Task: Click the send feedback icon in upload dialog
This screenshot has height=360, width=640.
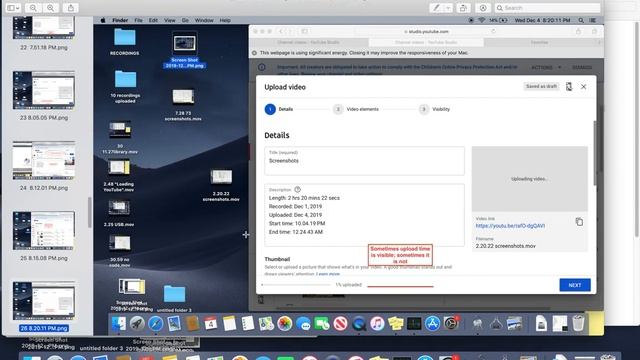Action: [569, 87]
